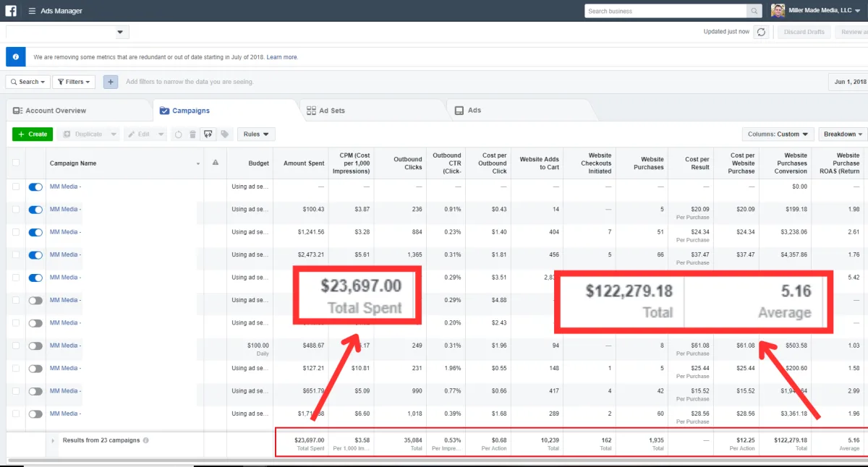Toggle off the first MM Media campaign
Viewport: 868px width, 467px height.
point(35,187)
